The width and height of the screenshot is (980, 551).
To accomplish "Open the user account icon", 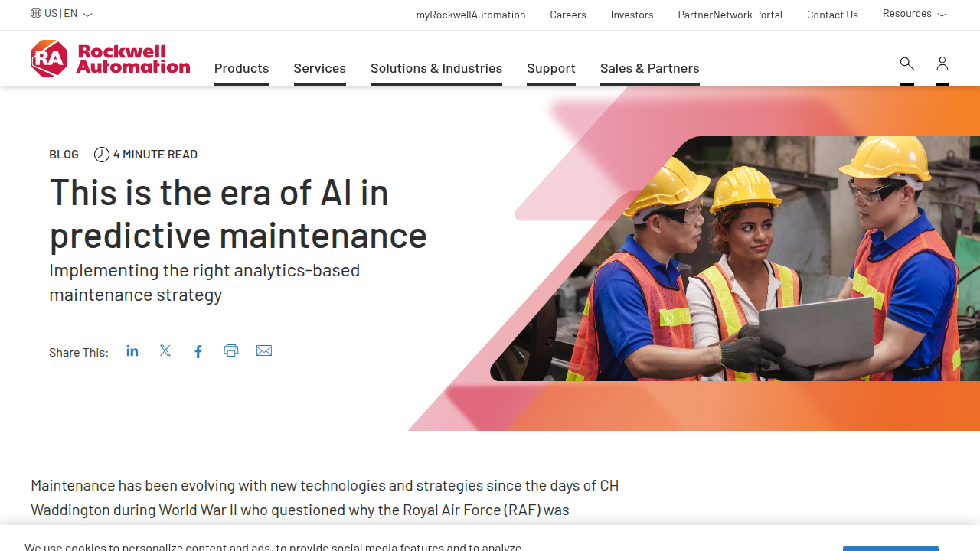I will (x=942, y=64).
